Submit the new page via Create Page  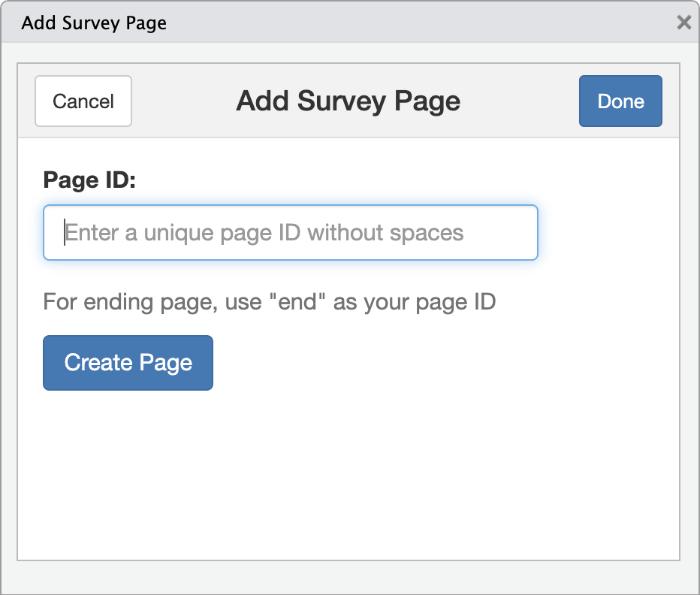[128, 363]
